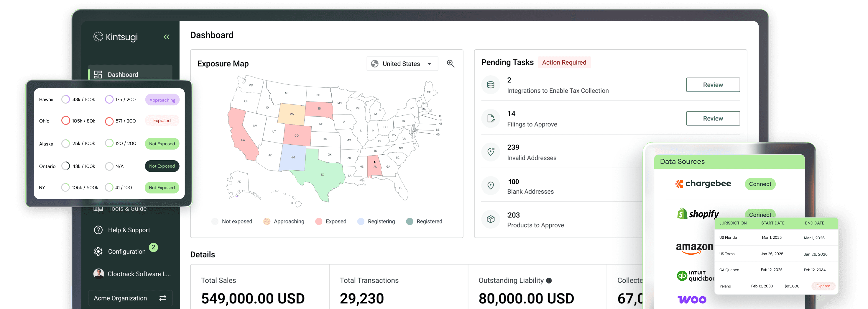Toggle the Registered legend marker
This screenshot has width=868, height=309.
pyautogui.click(x=410, y=221)
